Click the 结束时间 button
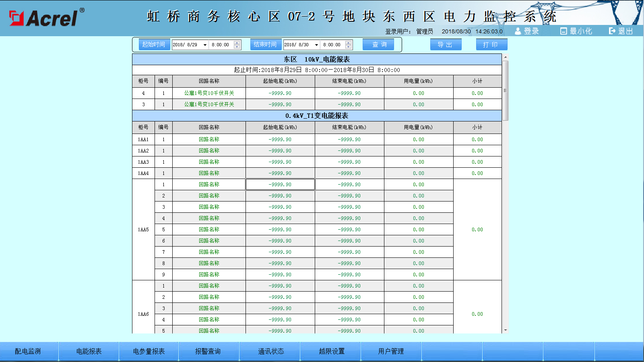 (266, 45)
